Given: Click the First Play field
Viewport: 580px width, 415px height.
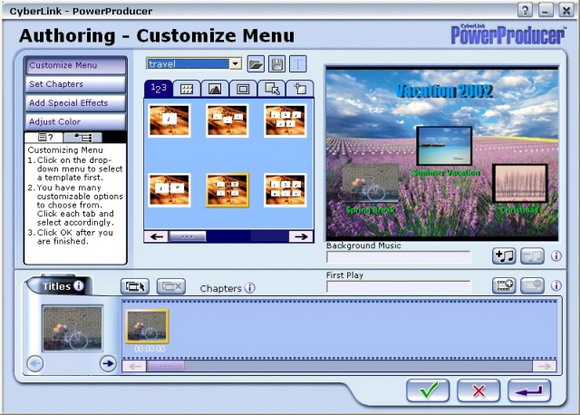Looking at the screenshot, I should pos(398,286).
